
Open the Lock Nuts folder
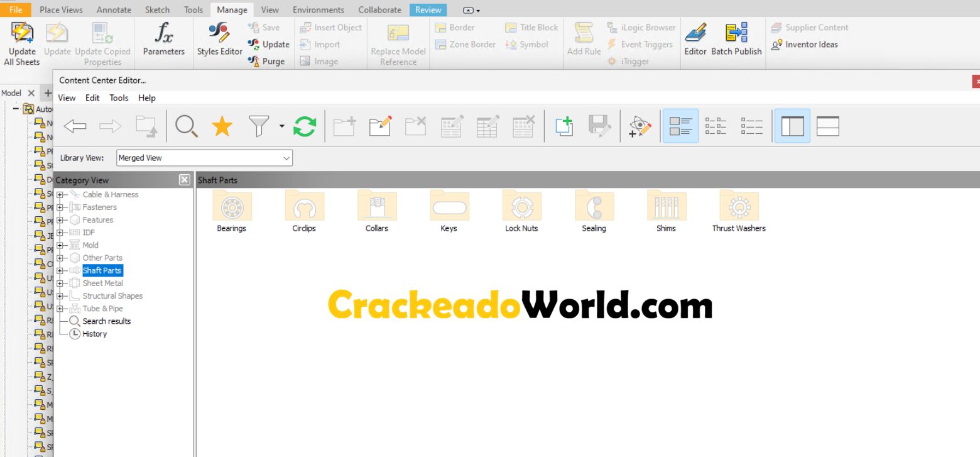click(521, 211)
